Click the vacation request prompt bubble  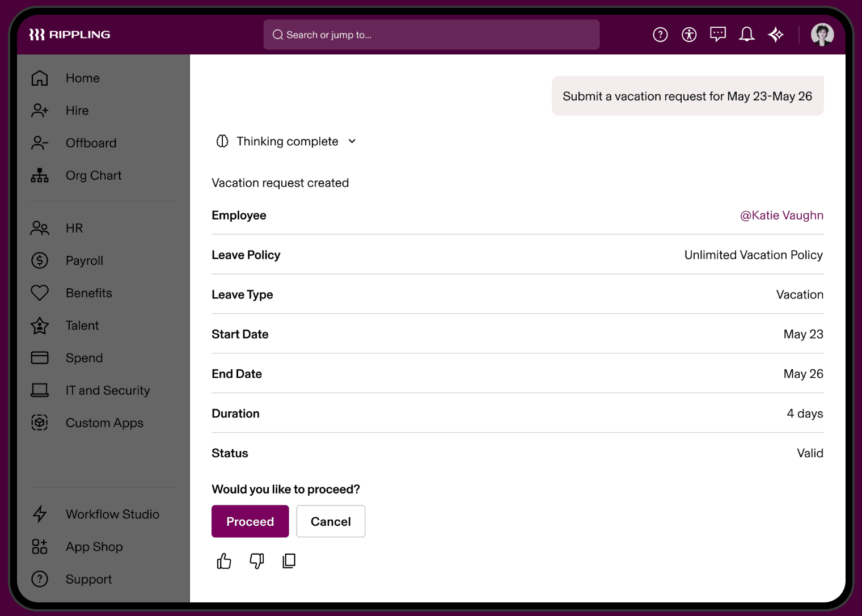click(687, 96)
